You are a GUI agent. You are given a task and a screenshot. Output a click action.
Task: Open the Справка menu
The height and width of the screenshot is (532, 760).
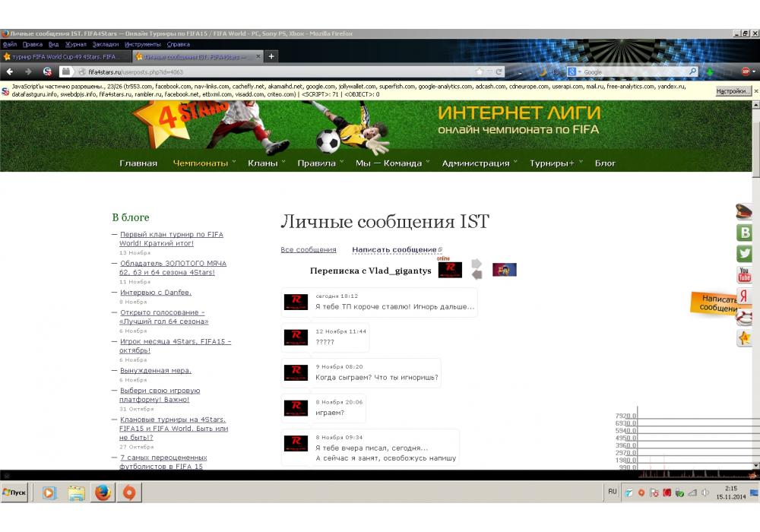click(x=179, y=44)
